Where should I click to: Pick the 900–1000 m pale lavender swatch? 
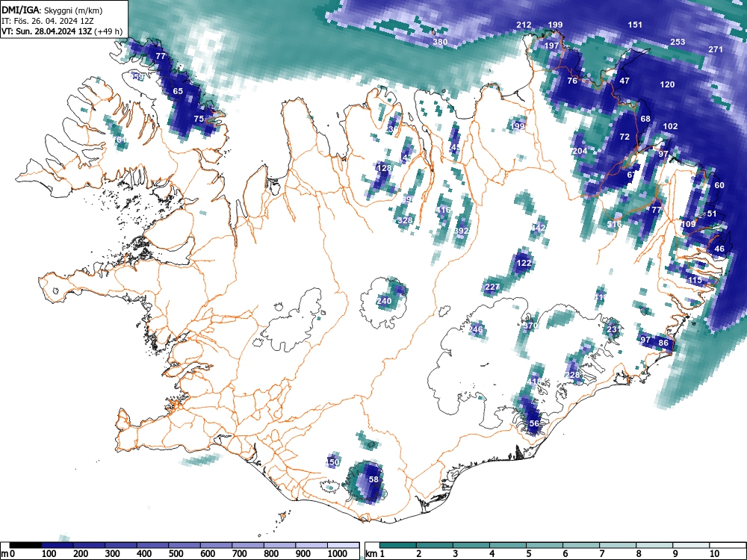click(x=311, y=545)
